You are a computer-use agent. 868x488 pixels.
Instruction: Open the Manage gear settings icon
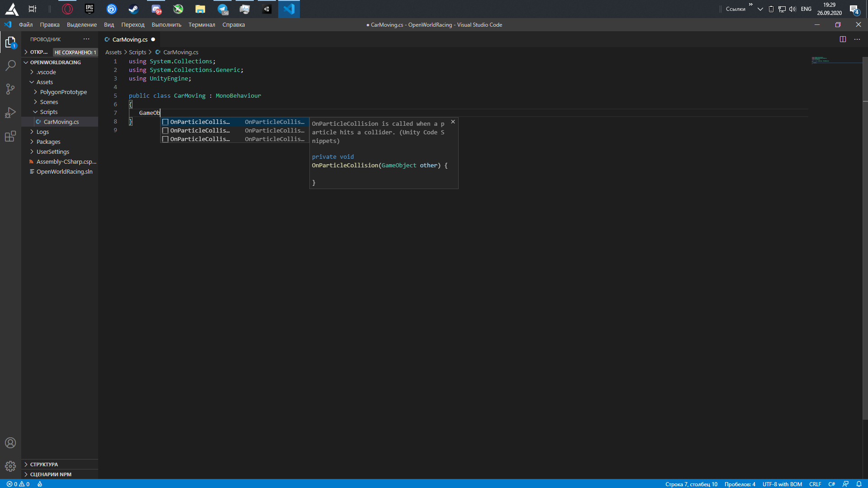(x=10, y=466)
